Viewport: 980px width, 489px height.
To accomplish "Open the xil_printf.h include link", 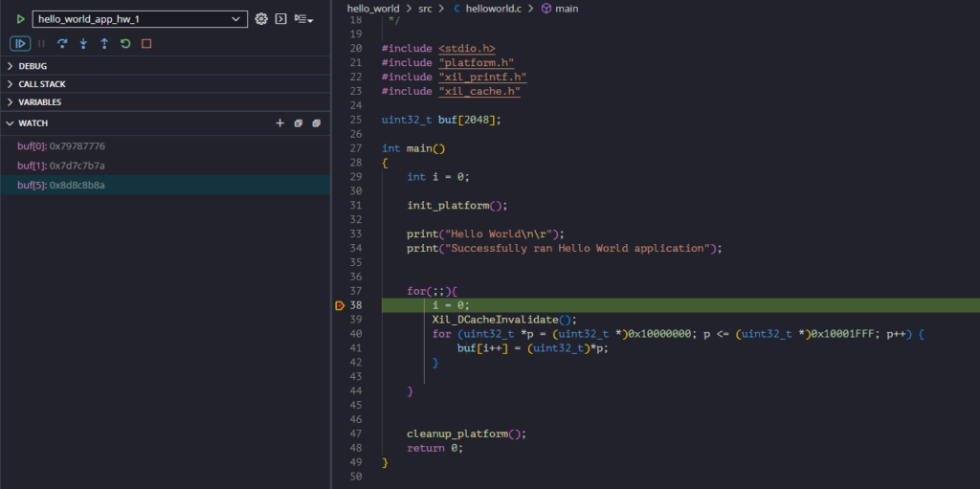I will coord(482,77).
